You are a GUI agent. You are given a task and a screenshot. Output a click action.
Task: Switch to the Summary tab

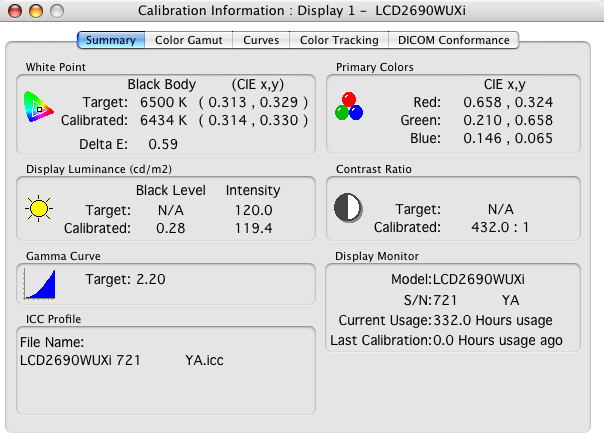[111, 40]
